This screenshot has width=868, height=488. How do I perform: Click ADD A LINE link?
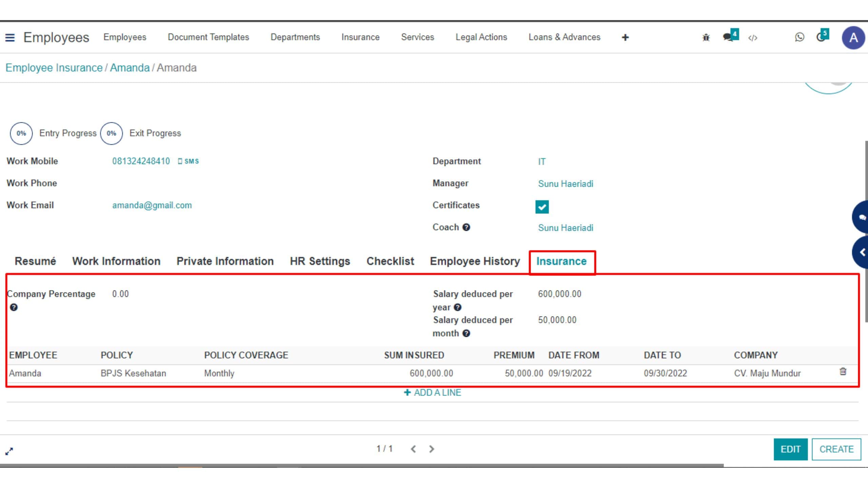(x=432, y=393)
